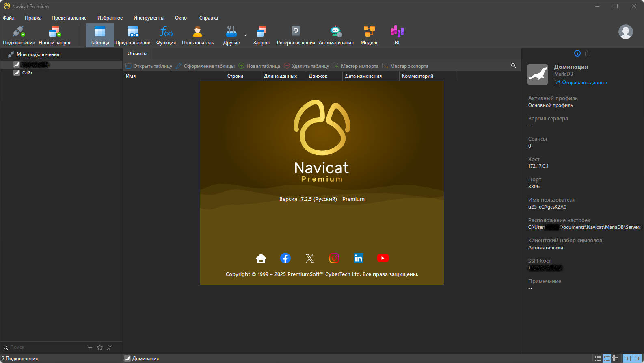Toggle the right info pane visibility

pyautogui.click(x=638, y=358)
